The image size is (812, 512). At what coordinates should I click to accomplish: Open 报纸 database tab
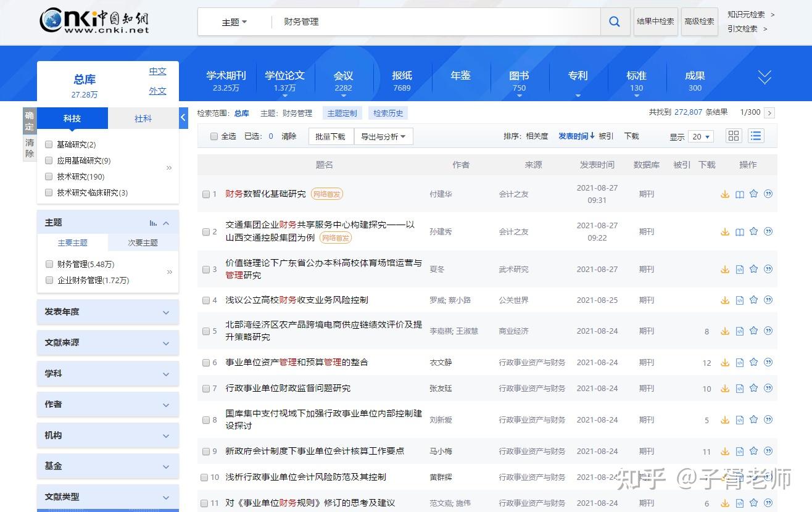coord(402,80)
